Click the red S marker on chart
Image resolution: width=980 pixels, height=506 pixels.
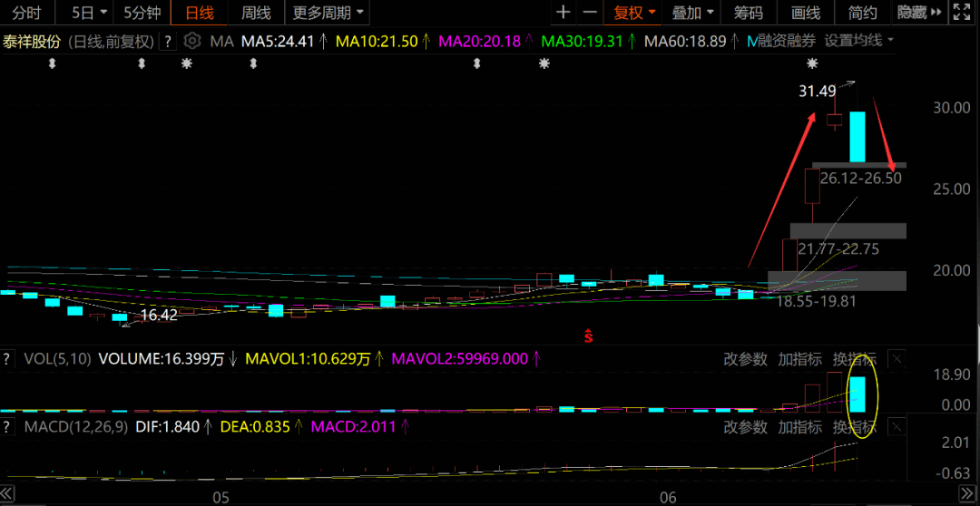pos(588,335)
